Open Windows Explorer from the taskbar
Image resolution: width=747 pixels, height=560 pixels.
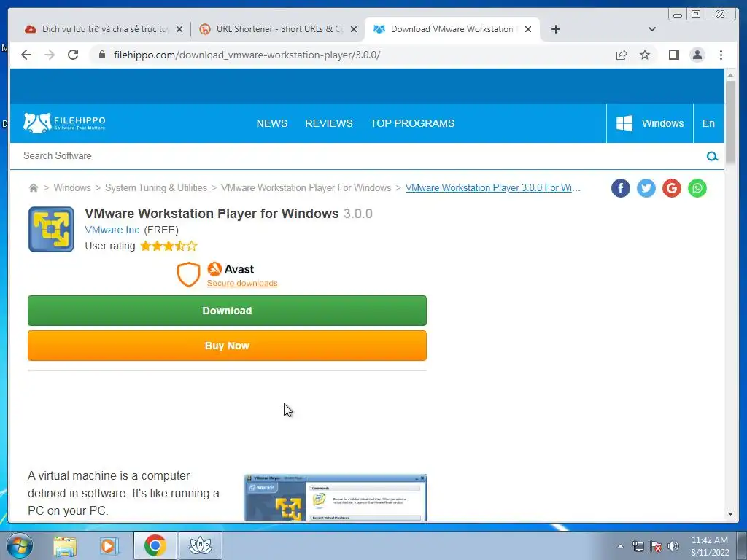(65, 545)
